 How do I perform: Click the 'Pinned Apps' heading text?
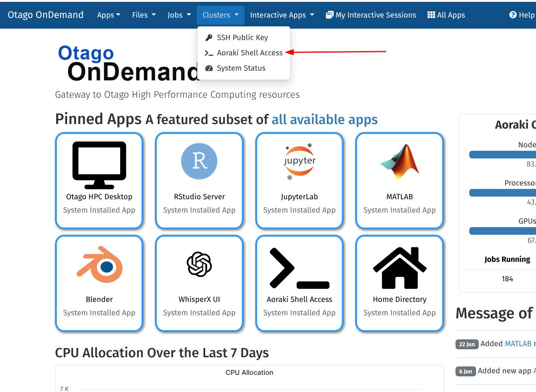point(98,119)
